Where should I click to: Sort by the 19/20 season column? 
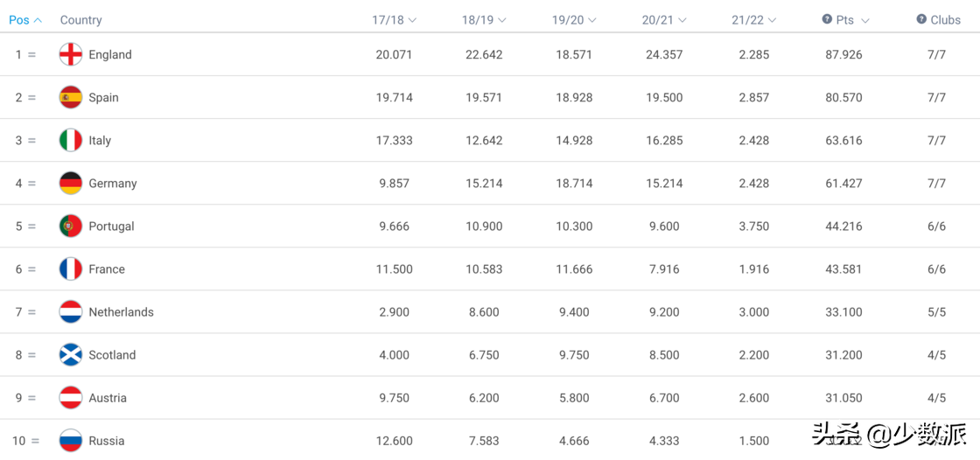[574, 19]
